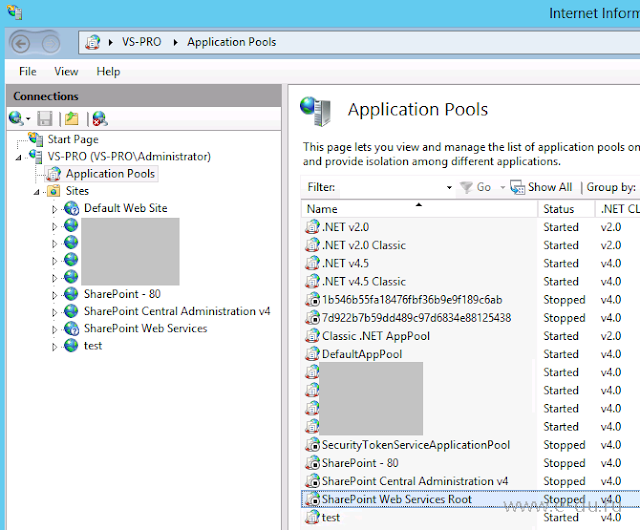
Task: Expand the test site node
Action: coord(54,346)
